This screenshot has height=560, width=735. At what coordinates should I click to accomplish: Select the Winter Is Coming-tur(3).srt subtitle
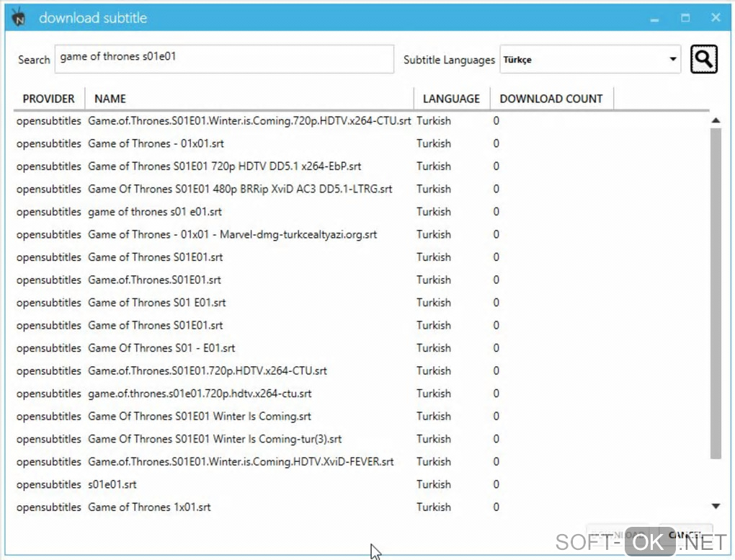tap(215, 439)
